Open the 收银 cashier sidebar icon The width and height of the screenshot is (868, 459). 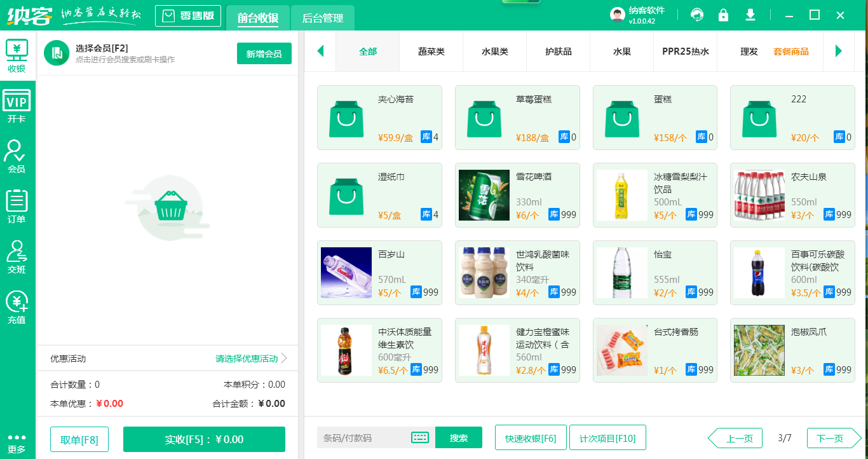pyautogui.click(x=17, y=56)
